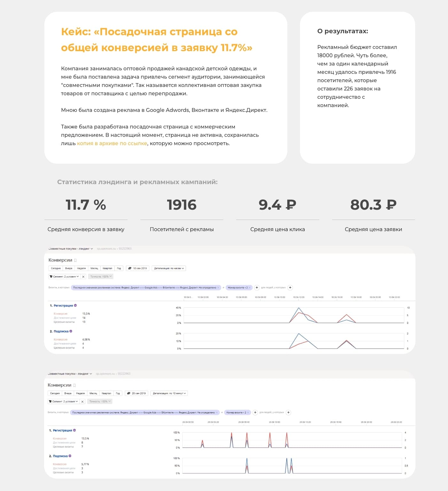
Task: Expand the 'Точность: 100%' dropdown
Action: [x=100, y=276]
